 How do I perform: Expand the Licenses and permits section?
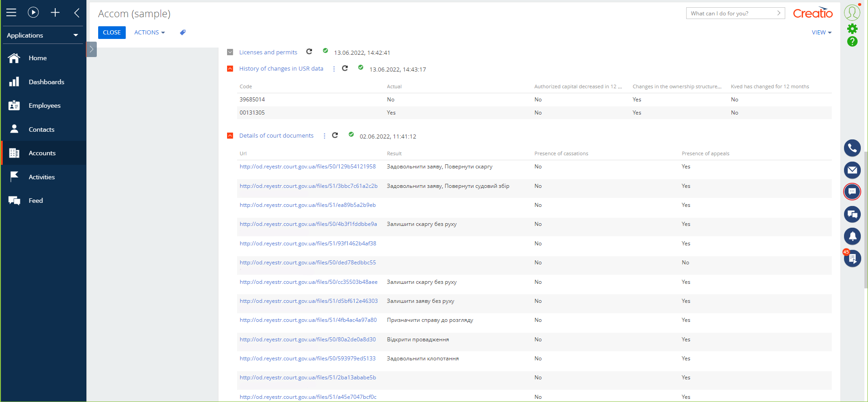point(230,53)
